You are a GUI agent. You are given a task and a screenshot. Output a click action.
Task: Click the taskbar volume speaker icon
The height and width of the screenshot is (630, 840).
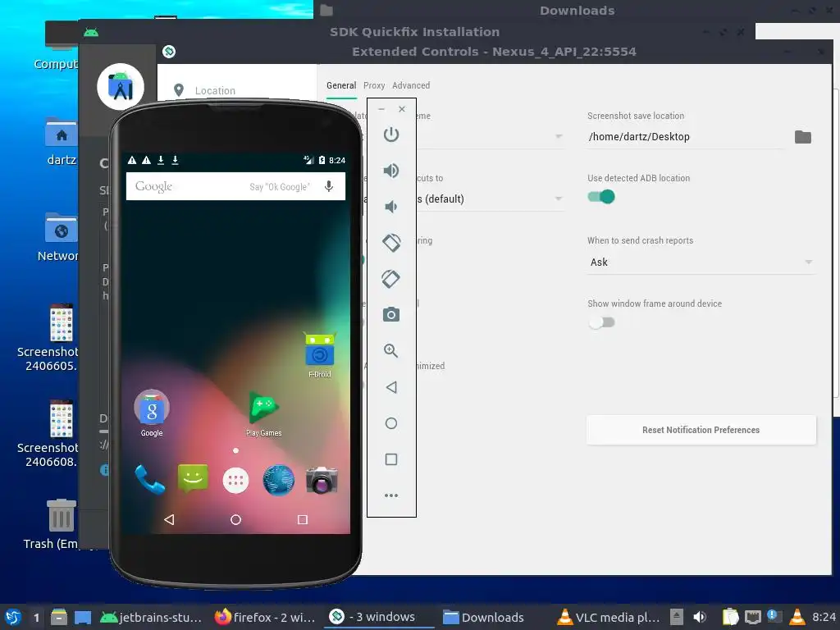click(x=699, y=617)
